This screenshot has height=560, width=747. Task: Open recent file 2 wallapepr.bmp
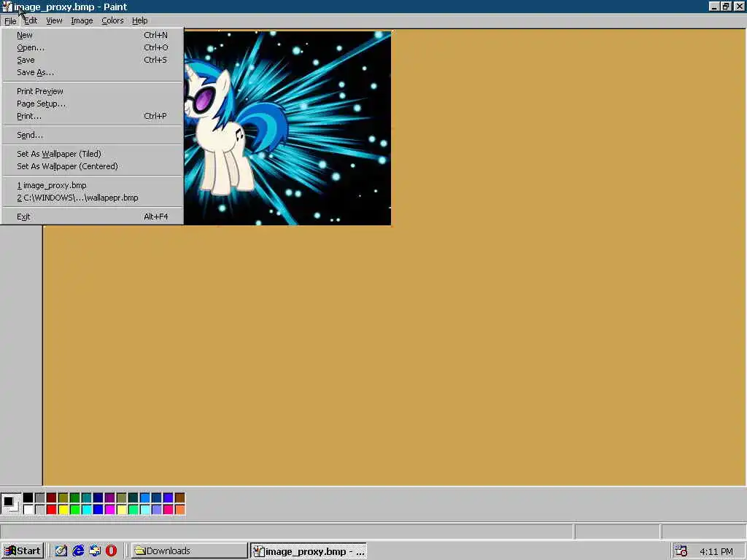coord(92,198)
